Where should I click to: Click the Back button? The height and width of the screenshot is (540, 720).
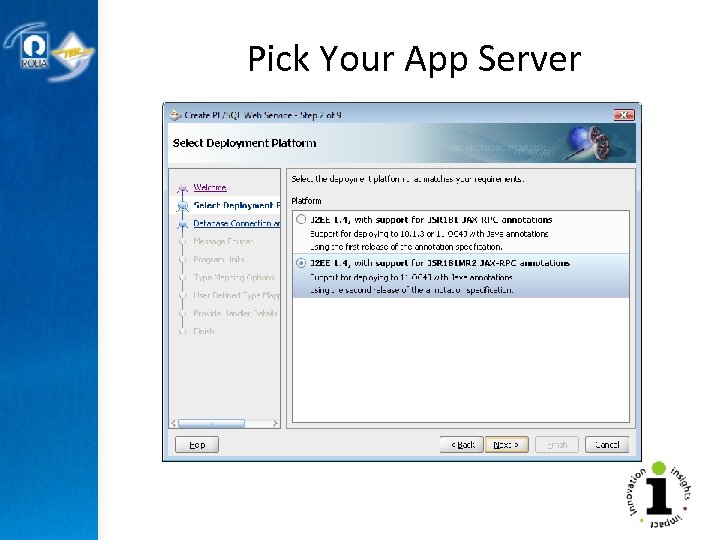(x=461, y=444)
